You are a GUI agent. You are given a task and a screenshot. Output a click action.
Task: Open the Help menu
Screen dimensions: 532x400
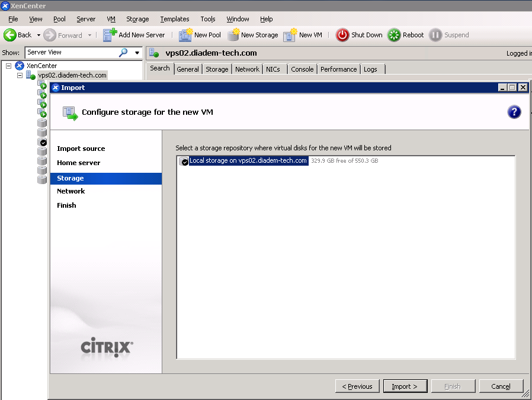(267, 19)
